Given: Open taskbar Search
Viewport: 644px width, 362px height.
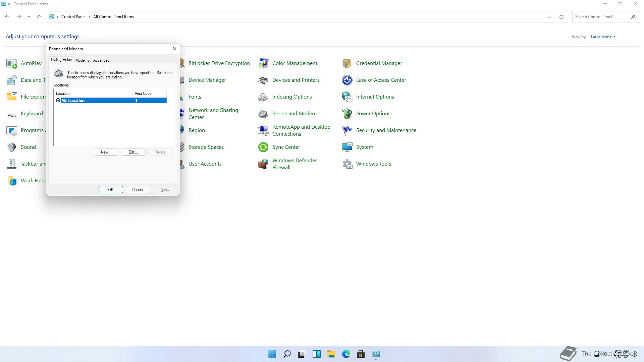Looking at the screenshot, I should (x=287, y=354).
